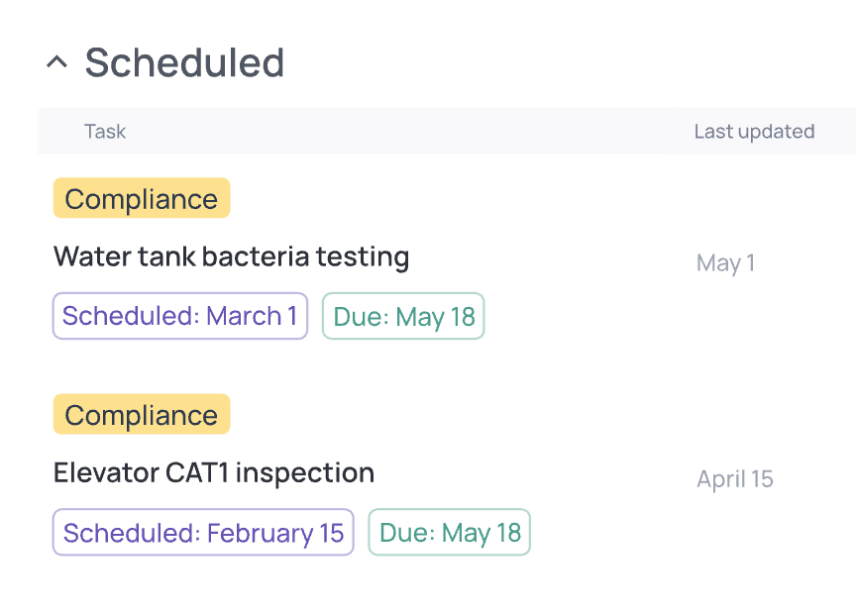The height and width of the screenshot is (616, 856).
Task: Collapse the Scheduled section chevron
Action: coord(57,62)
